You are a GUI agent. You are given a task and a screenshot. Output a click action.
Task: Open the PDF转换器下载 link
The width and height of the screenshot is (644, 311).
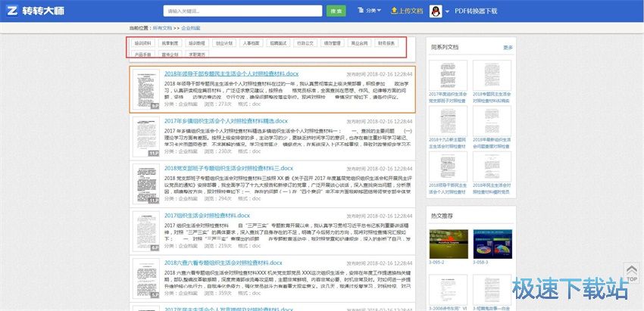click(476, 11)
